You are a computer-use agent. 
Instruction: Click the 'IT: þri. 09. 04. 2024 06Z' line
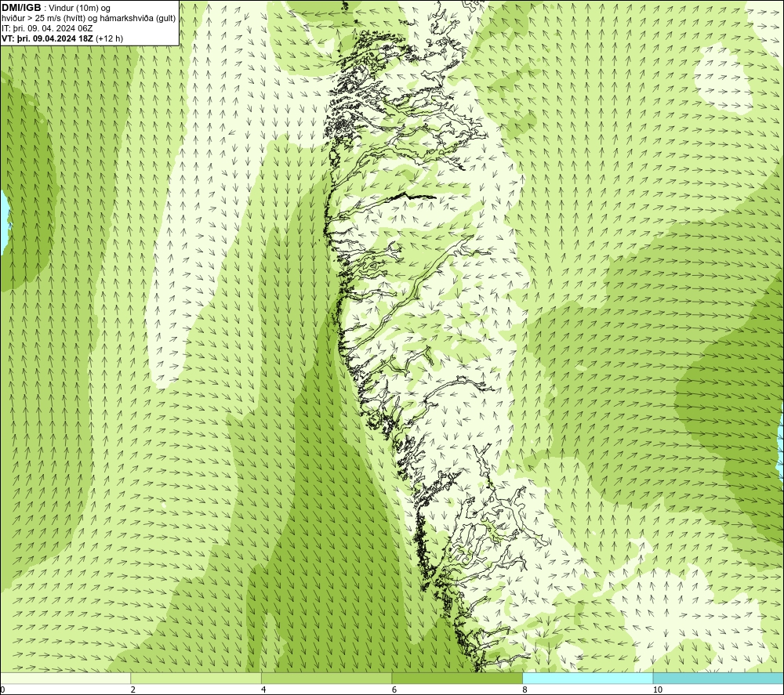pos(47,28)
